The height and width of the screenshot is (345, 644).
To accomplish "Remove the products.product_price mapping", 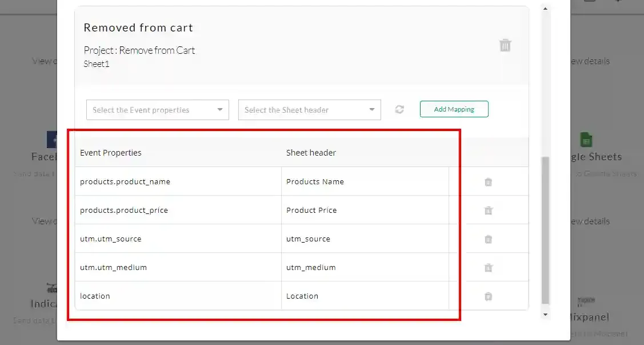I will [x=489, y=211].
